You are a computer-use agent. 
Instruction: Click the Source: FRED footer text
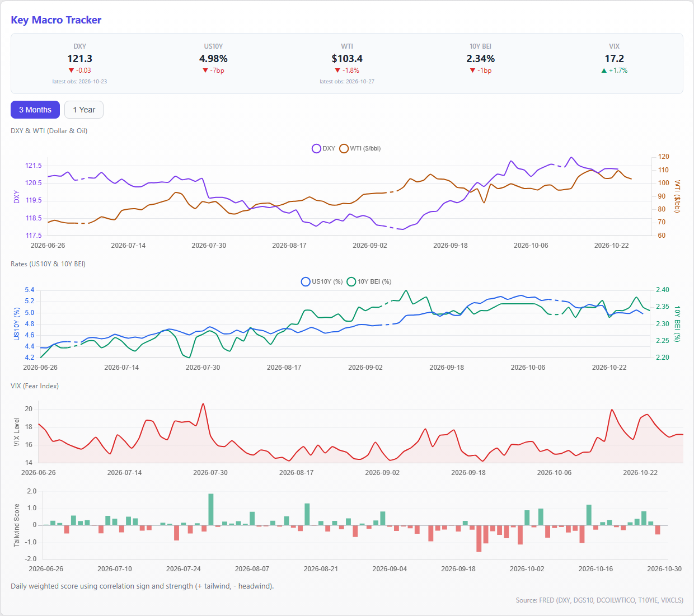(x=599, y=600)
